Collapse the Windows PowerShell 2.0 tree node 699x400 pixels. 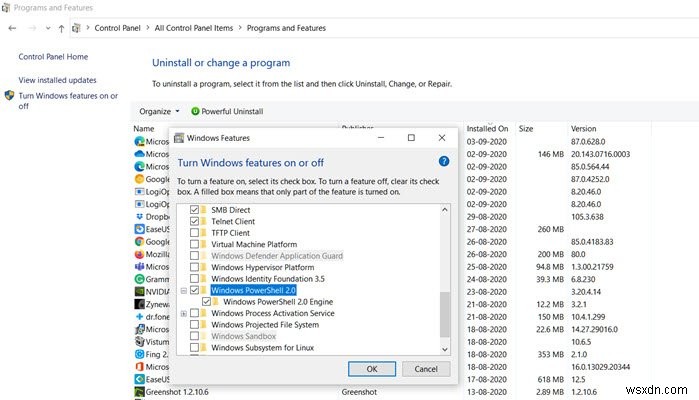click(184, 291)
